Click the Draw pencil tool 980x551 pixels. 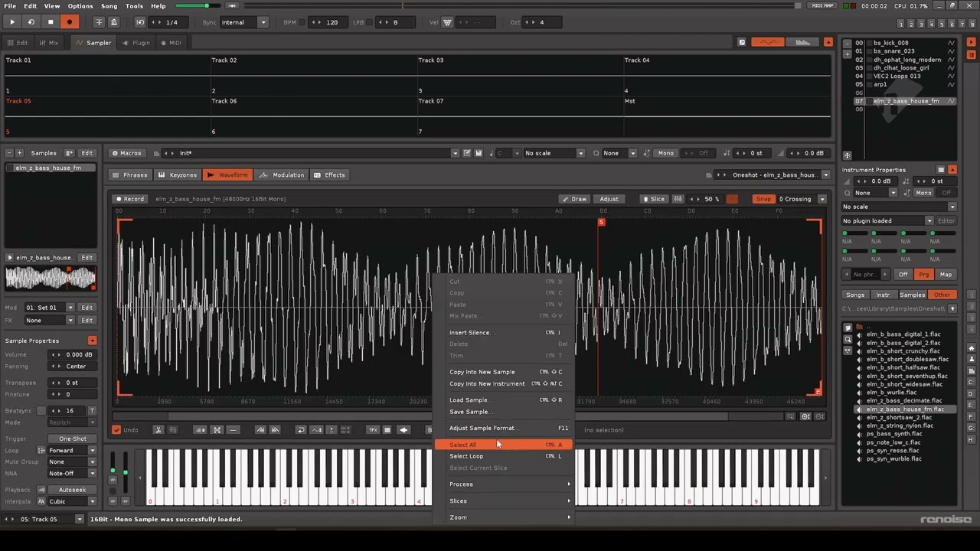573,199
